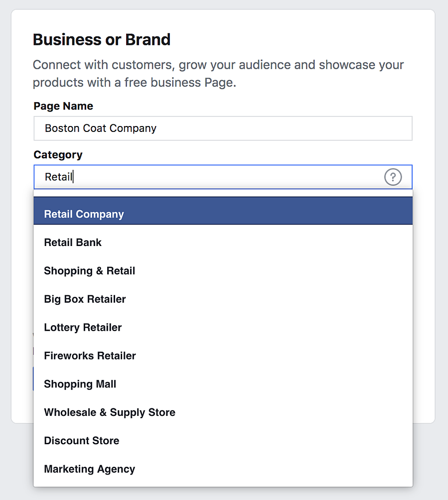
Task: Click the help question mark icon
Action: pos(393,177)
